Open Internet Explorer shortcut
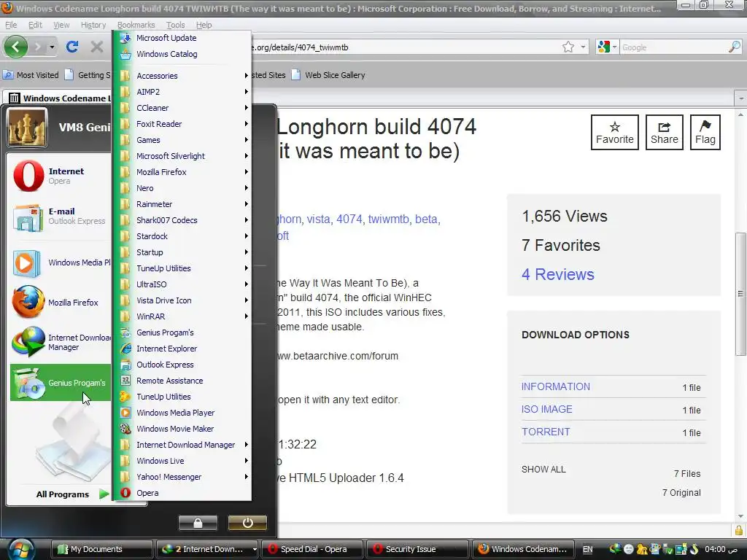Viewport: 747px width, 560px height. pyautogui.click(x=181, y=349)
